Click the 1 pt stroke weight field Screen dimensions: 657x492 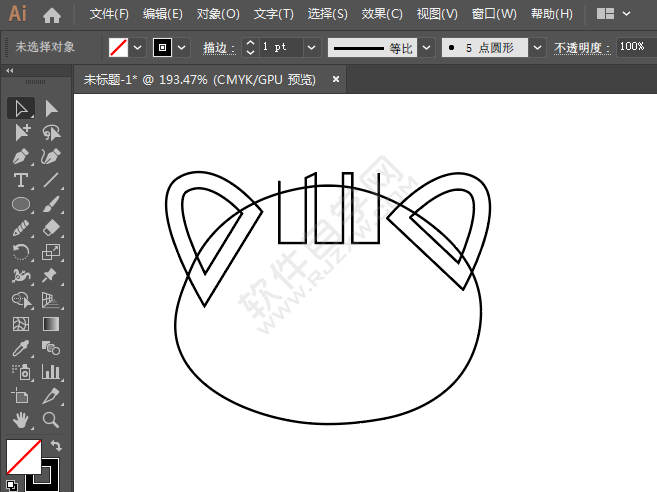tap(280, 47)
